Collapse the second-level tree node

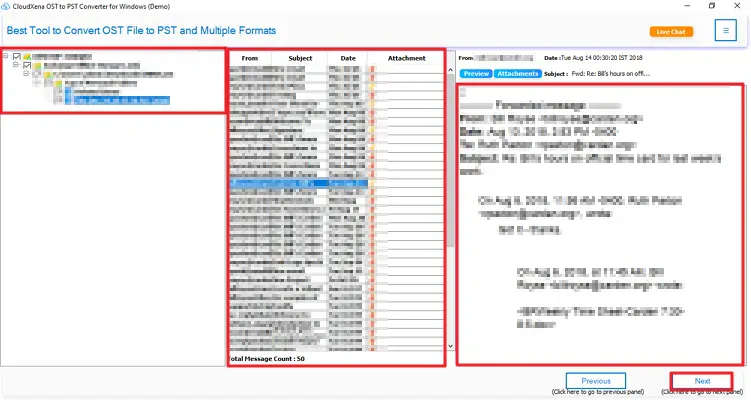pyautogui.click(x=16, y=65)
